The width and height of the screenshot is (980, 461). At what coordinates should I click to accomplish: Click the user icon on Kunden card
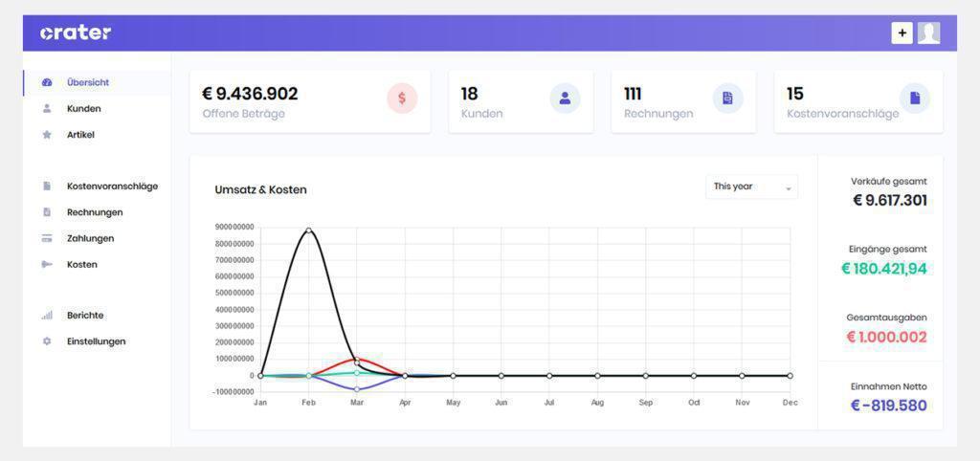(565, 98)
